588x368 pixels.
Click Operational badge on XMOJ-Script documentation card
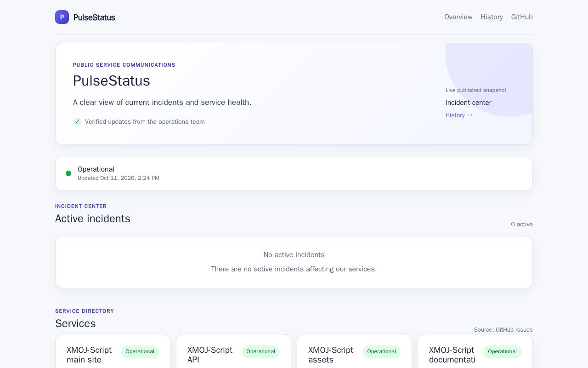tap(503, 351)
